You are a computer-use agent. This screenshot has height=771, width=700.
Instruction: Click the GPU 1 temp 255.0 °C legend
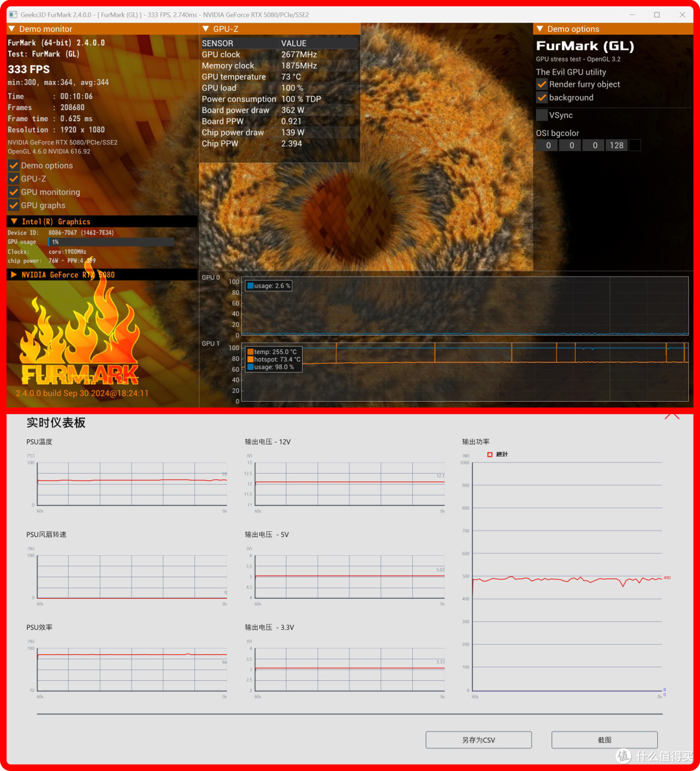click(272, 352)
